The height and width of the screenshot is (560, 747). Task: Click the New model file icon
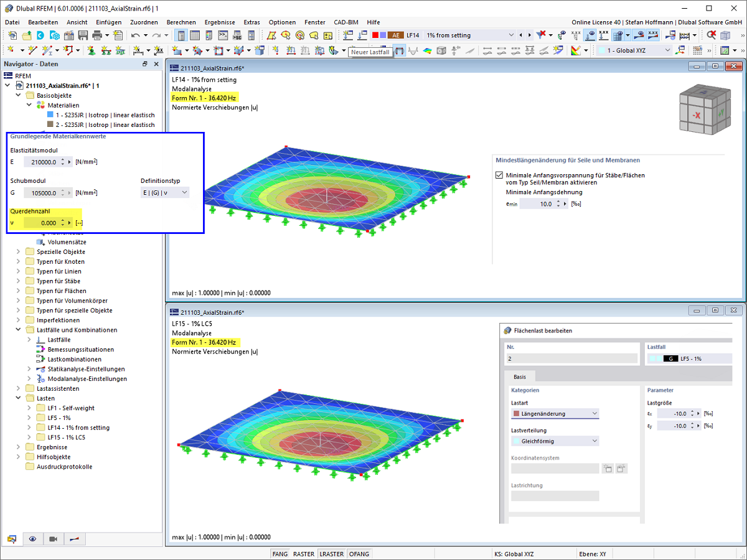tap(12, 35)
